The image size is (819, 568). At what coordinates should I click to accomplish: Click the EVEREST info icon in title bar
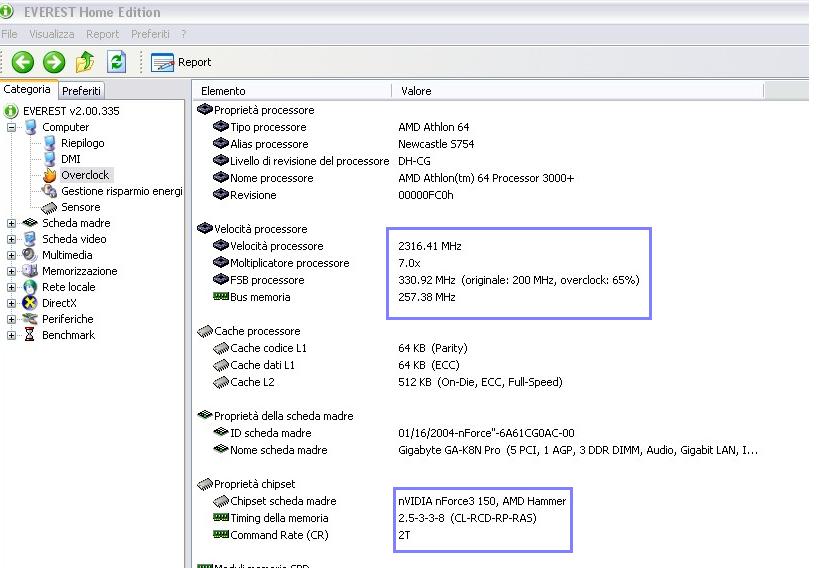coord(6,11)
